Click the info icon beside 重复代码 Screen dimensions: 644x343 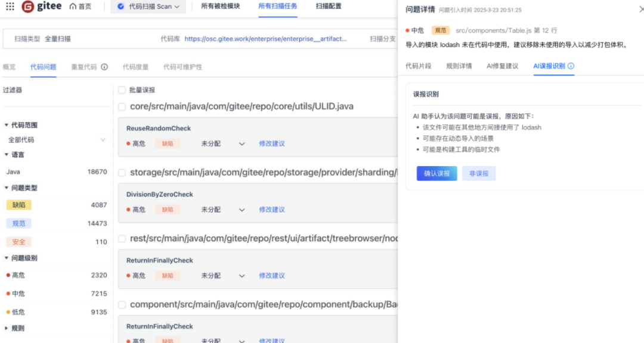click(104, 67)
